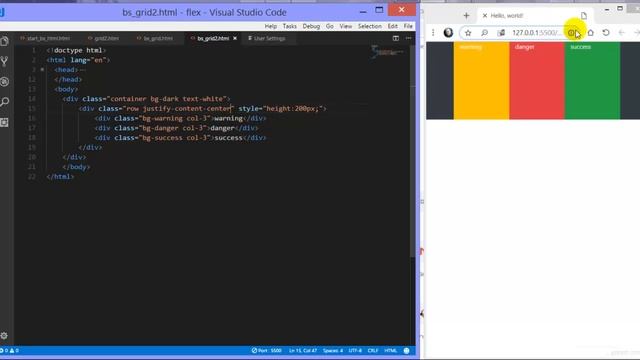This screenshot has width=640, height=360.
Task: Click the translate icon in address bar
Action: click(x=501, y=33)
